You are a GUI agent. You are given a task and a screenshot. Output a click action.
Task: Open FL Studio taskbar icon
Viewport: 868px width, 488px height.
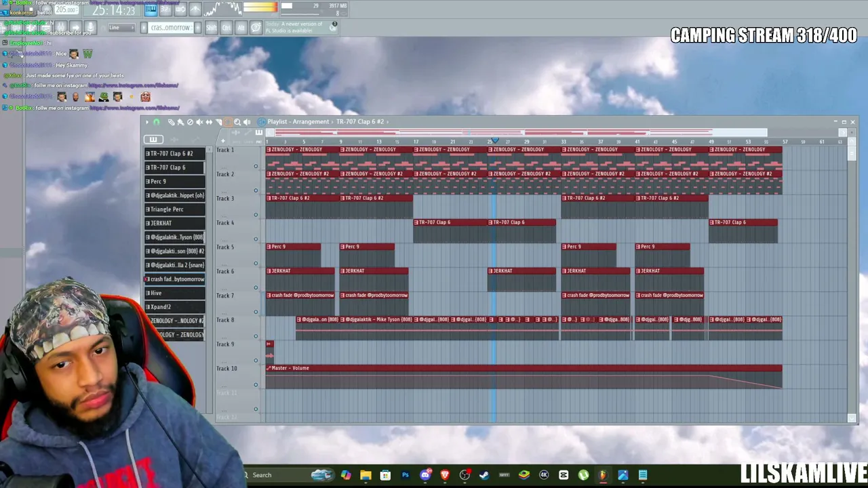click(x=602, y=475)
